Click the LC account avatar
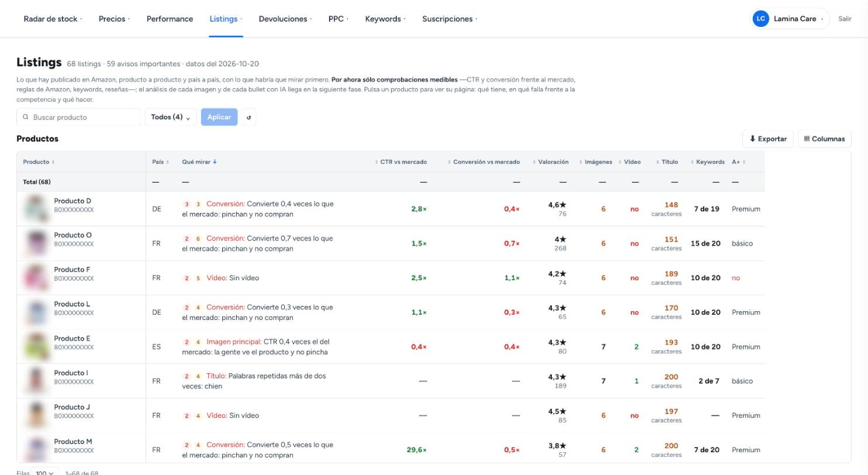 [x=760, y=19]
